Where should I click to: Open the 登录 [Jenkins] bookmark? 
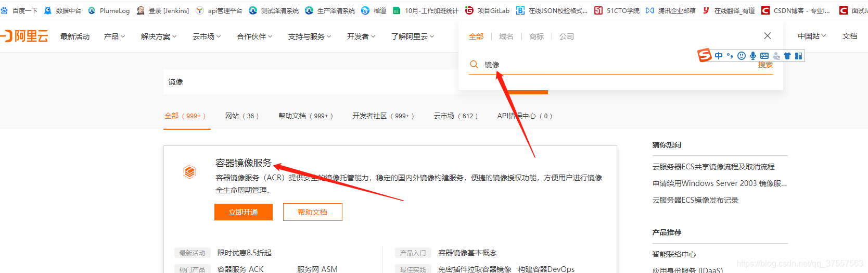163,10
